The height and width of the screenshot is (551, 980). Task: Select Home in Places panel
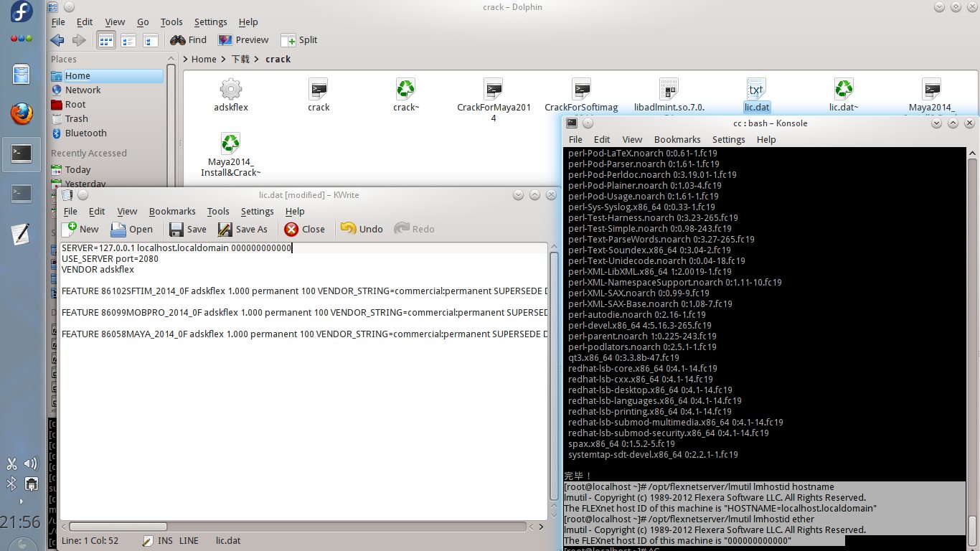[x=106, y=76]
